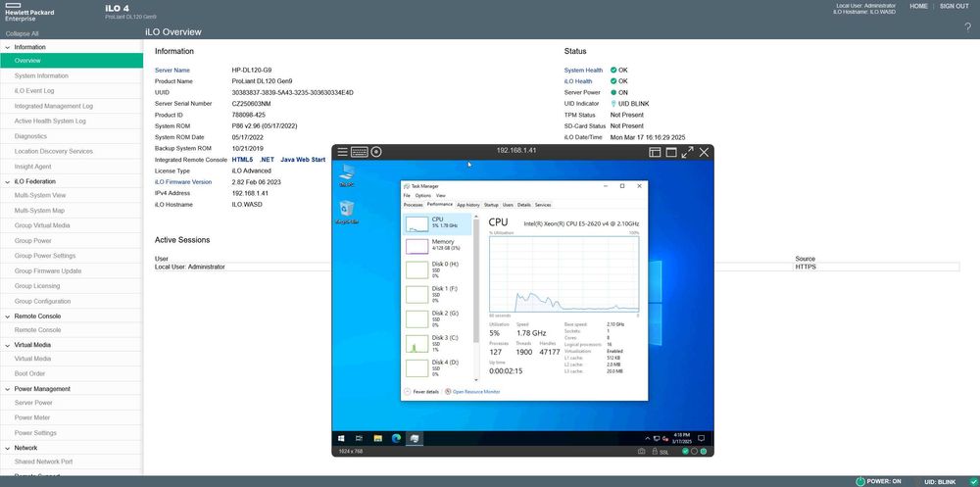Click the HOME link in header
980x487 pixels.
[919, 6]
